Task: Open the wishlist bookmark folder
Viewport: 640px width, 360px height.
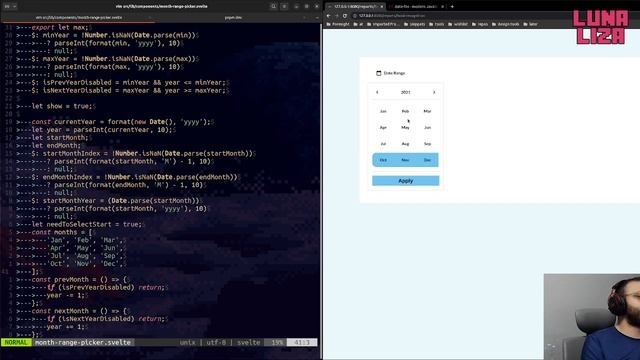Action: coord(458,24)
